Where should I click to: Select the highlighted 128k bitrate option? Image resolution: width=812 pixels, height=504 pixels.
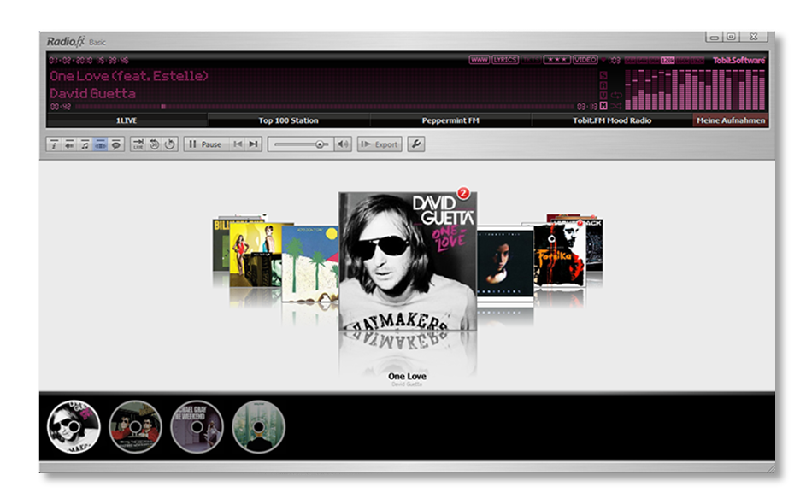tap(668, 61)
